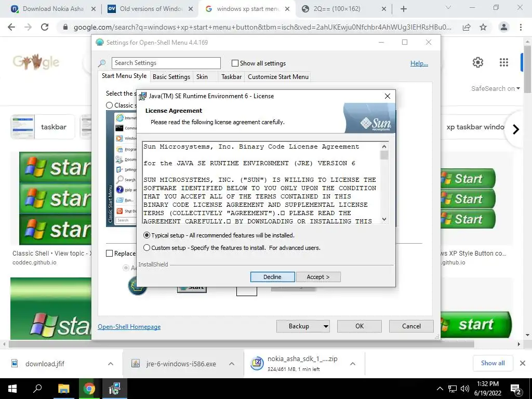
Task: Open notification center icon
Action: click(516, 389)
